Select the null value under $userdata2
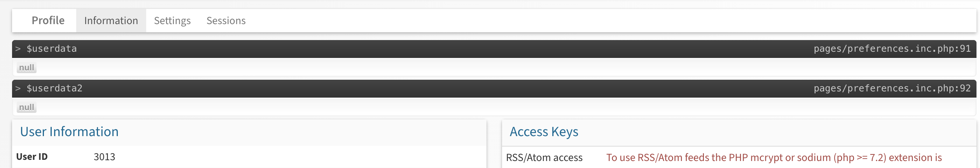 click(x=26, y=107)
